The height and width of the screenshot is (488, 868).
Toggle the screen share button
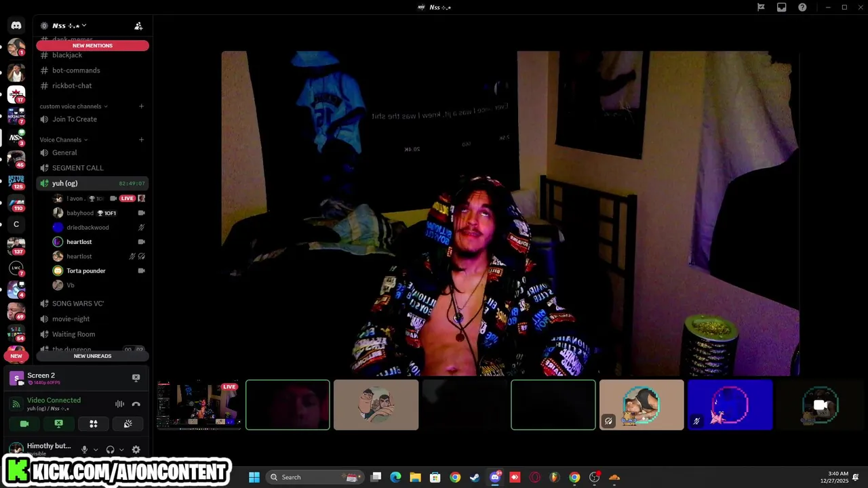click(59, 424)
